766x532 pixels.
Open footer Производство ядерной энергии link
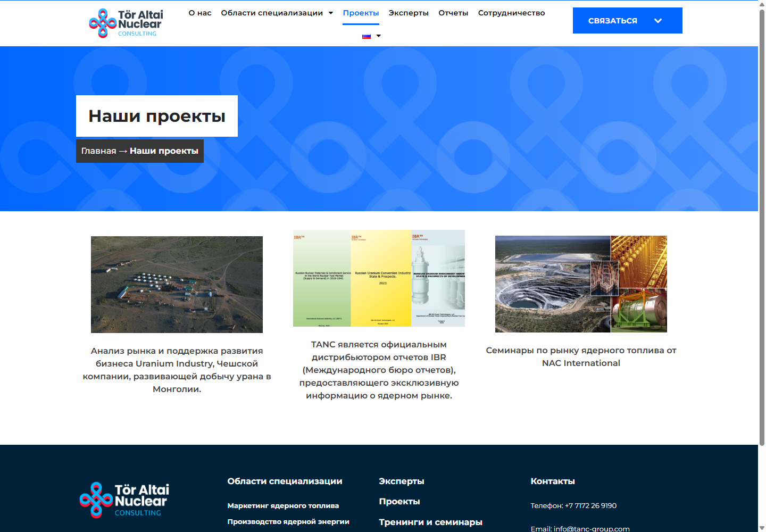click(x=288, y=522)
